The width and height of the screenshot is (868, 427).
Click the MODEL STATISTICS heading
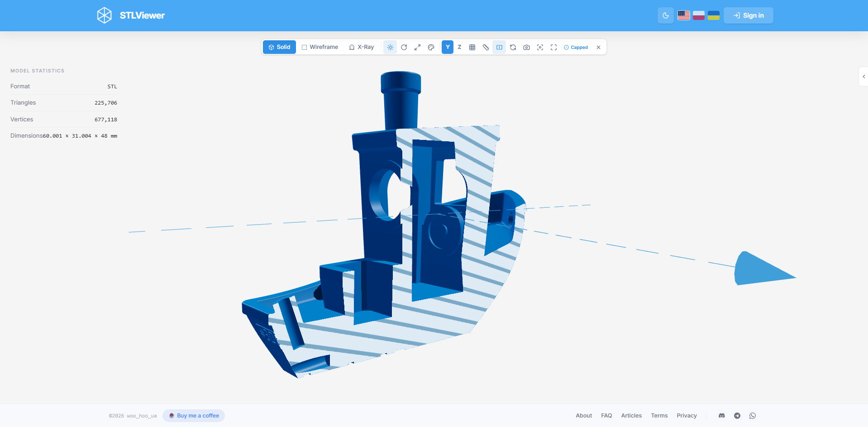coord(38,71)
